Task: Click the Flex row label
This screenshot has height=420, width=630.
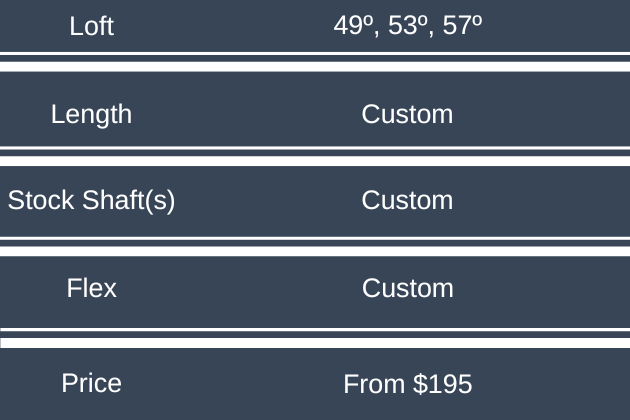Action: coord(91,288)
